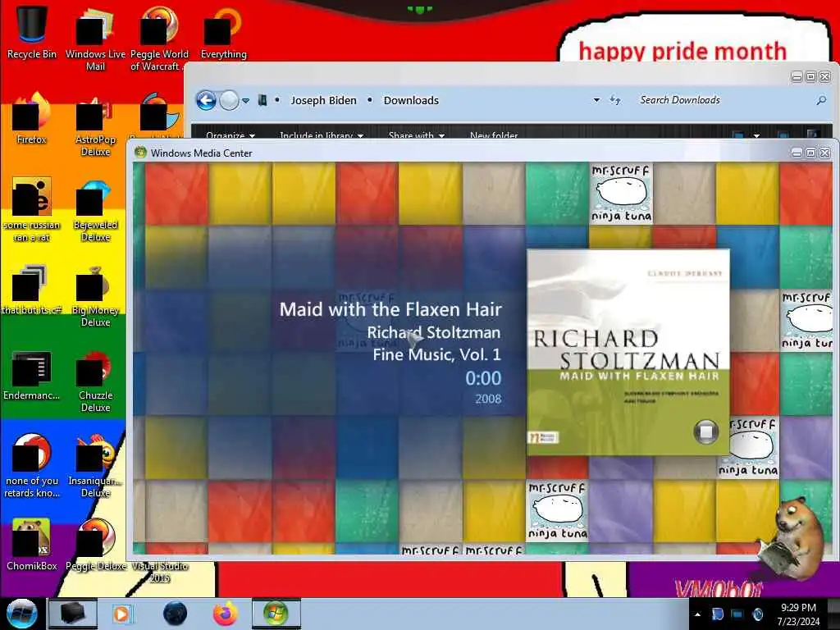Open Bejeweled Deluxe desktop icon
The image size is (840, 630).
click(x=95, y=210)
